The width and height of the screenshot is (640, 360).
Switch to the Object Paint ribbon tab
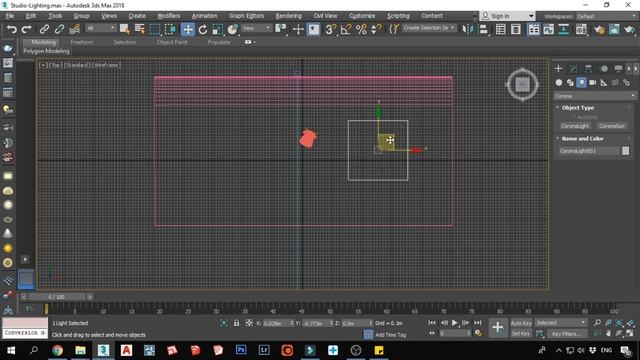coord(172,42)
